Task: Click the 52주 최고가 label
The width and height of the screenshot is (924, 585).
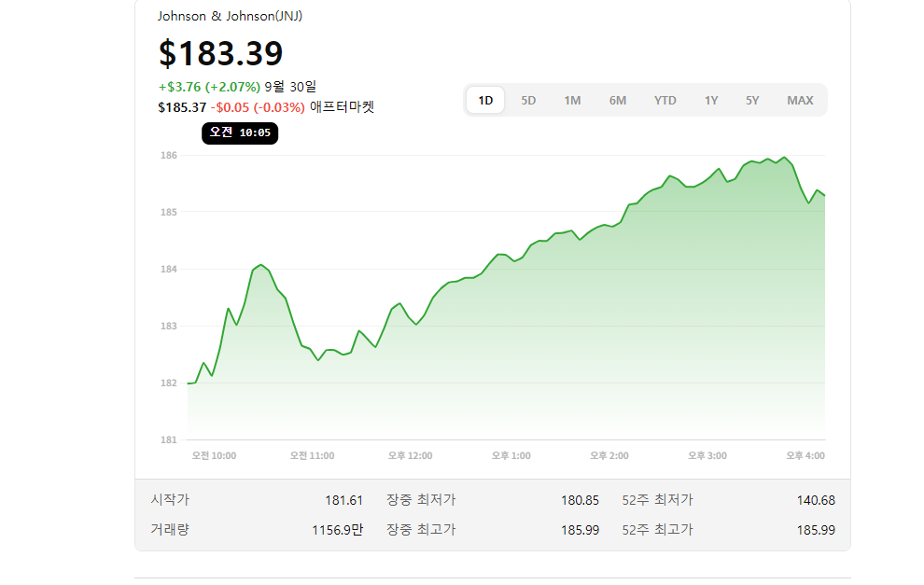Action: [x=658, y=529]
